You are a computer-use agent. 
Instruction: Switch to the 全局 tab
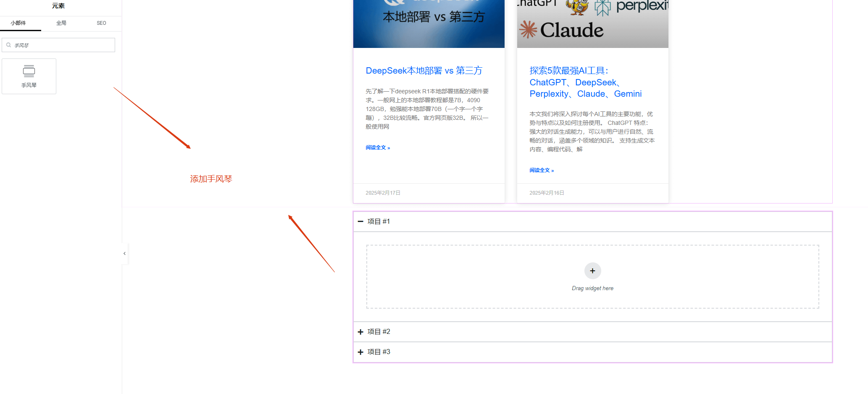61,23
